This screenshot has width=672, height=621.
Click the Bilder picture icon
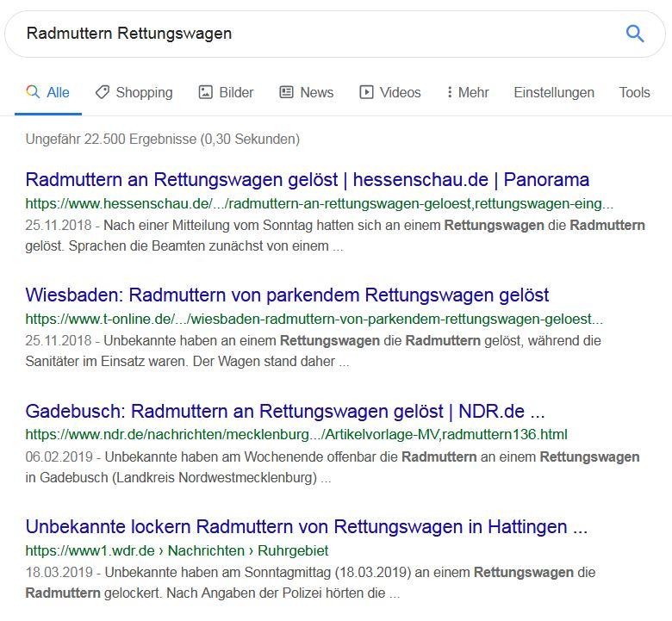(205, 91)
